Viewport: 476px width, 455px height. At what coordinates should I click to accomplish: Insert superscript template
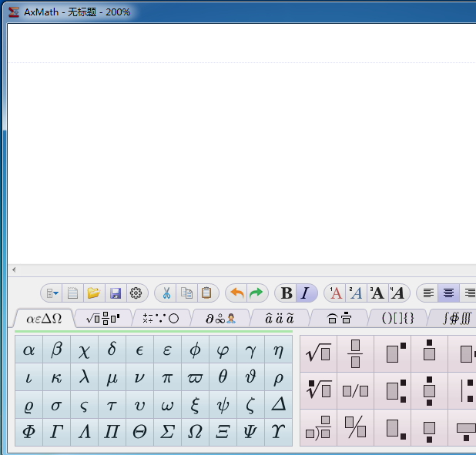[393, 354]
